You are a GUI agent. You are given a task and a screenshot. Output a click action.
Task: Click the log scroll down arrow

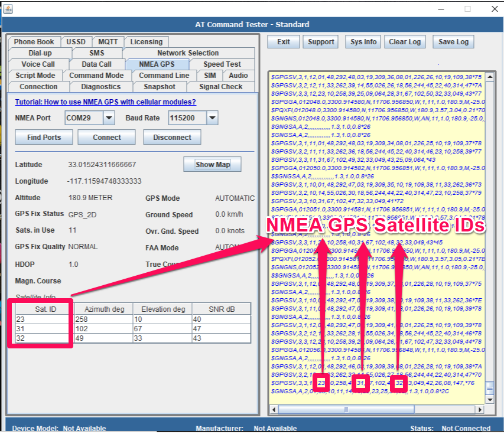click(x=490, y=400)
